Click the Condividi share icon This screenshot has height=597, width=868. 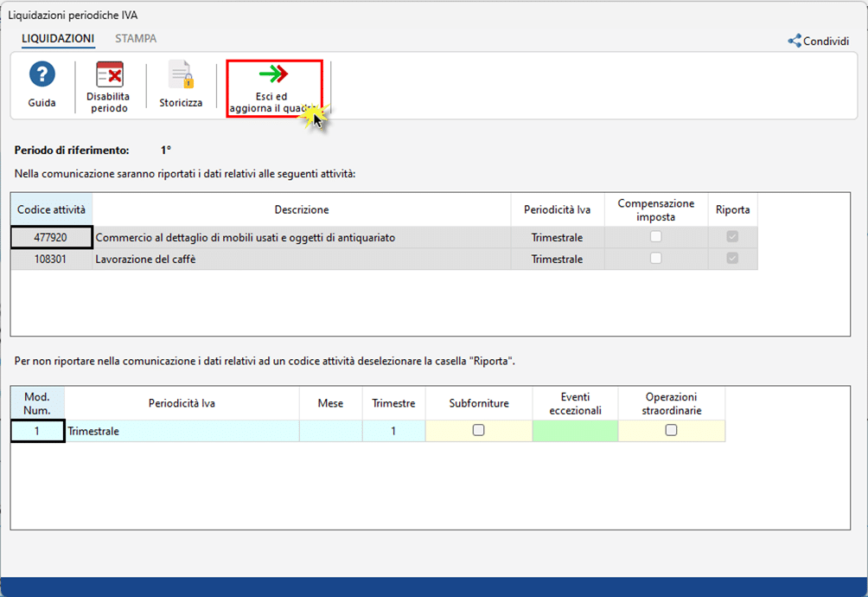tap(795, 41)
